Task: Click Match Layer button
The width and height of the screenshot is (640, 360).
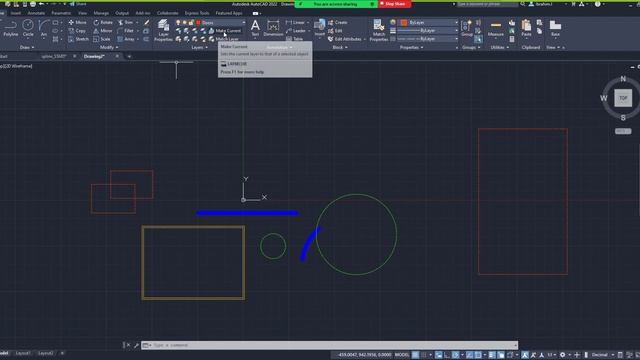Action: pos(224,39)
